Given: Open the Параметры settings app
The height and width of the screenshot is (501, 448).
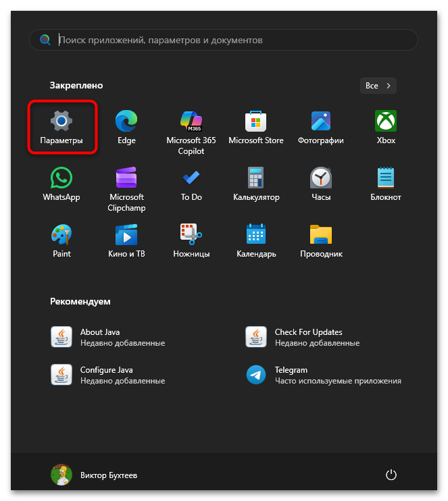Looking at the screenshot, I should (x=61, y=127).
